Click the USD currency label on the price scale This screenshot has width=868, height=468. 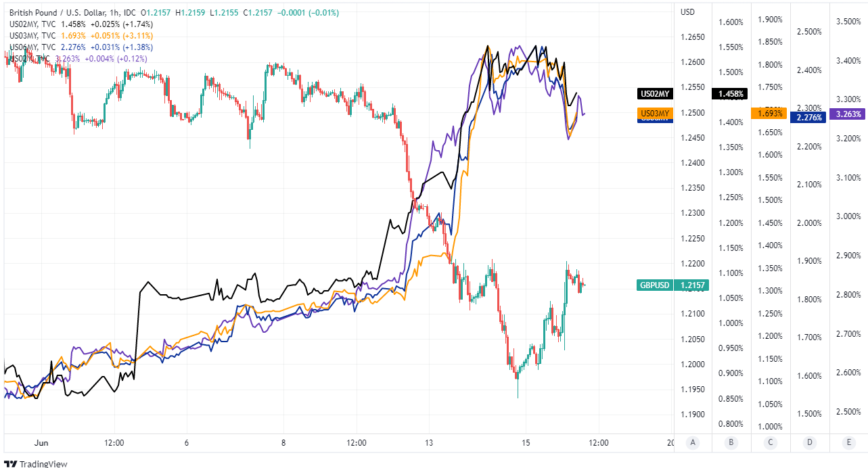pyautogui.click(x=688, y=11)
